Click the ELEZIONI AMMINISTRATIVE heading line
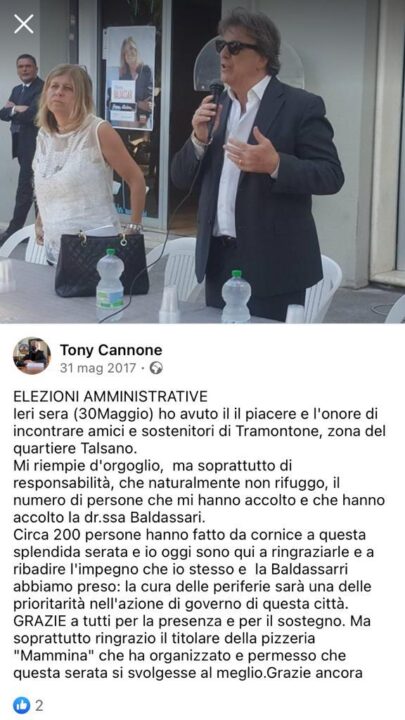405x720 pixels. (110, 396)
